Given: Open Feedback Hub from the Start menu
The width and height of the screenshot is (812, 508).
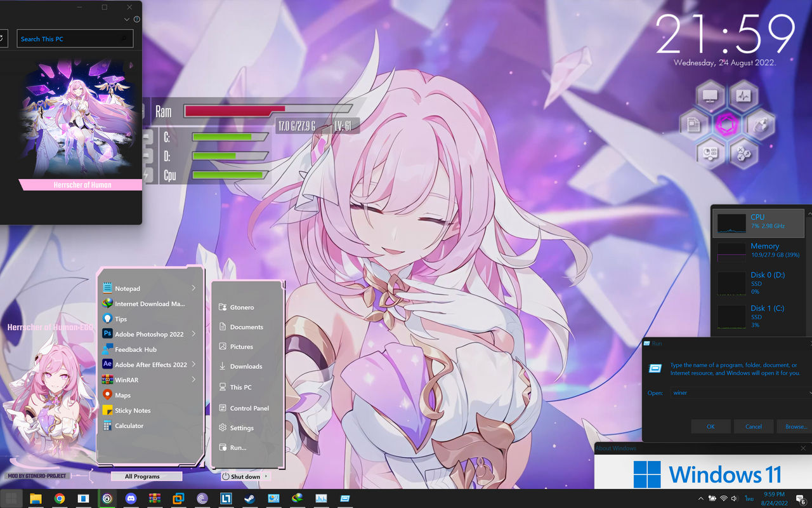Looking at the screenshot, I should pyautogui.click(x=150, y=349).
